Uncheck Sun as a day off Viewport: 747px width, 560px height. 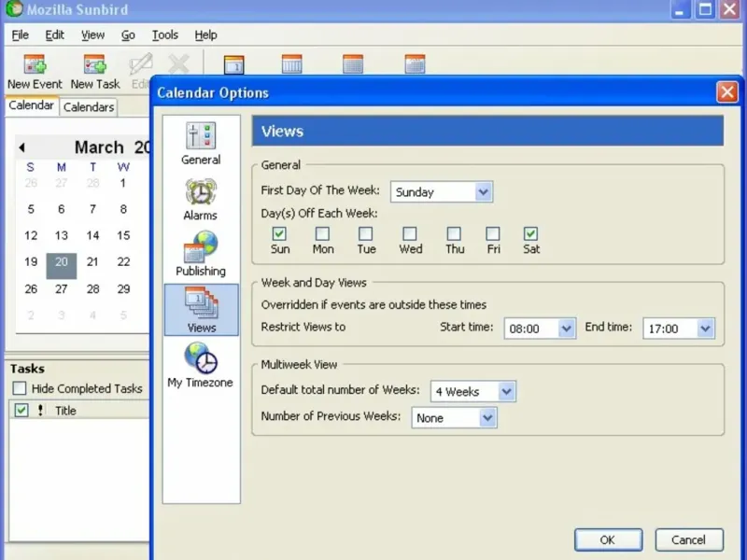pyautogui.click(x=279, y=234)
